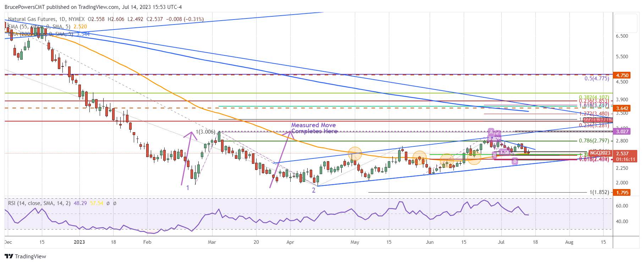Click the purple wave label 2
Image resolution: width=644 pixels, height=264 pixels.
pos(314,190)
